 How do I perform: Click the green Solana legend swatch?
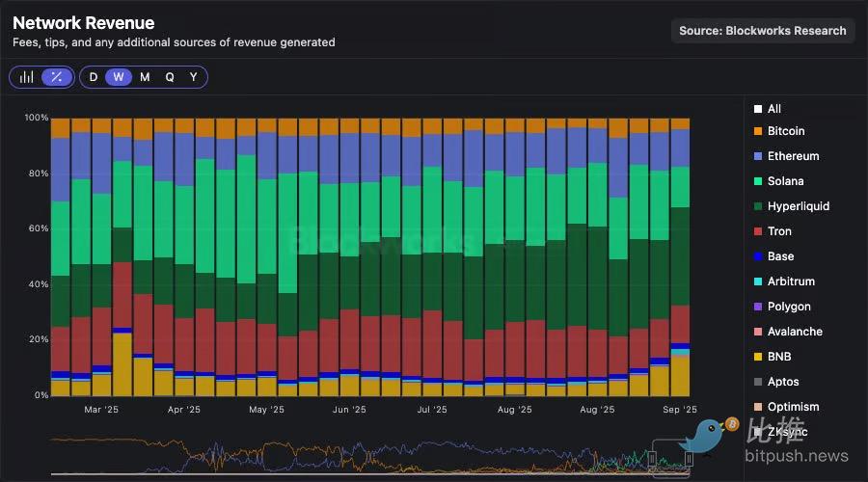(x=758, y=181)
